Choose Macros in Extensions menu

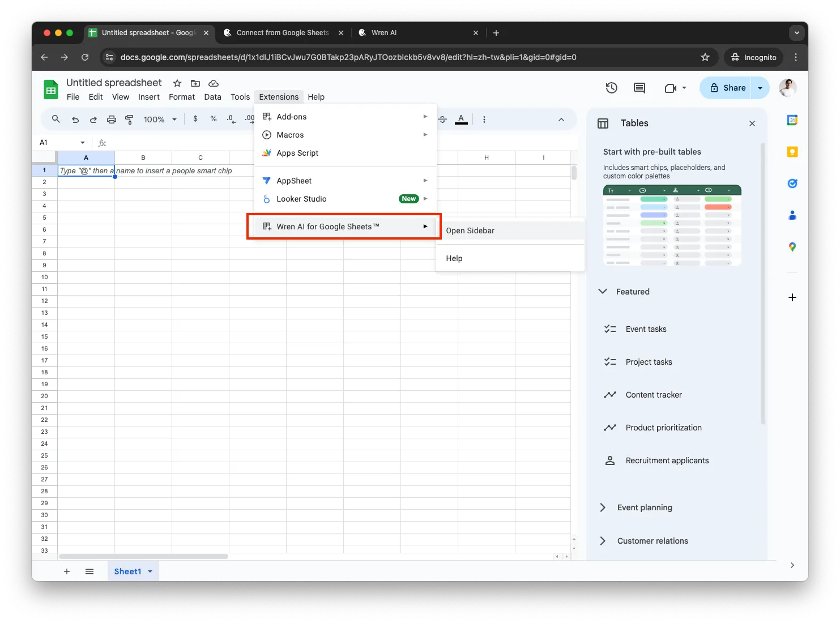[346, 135]
